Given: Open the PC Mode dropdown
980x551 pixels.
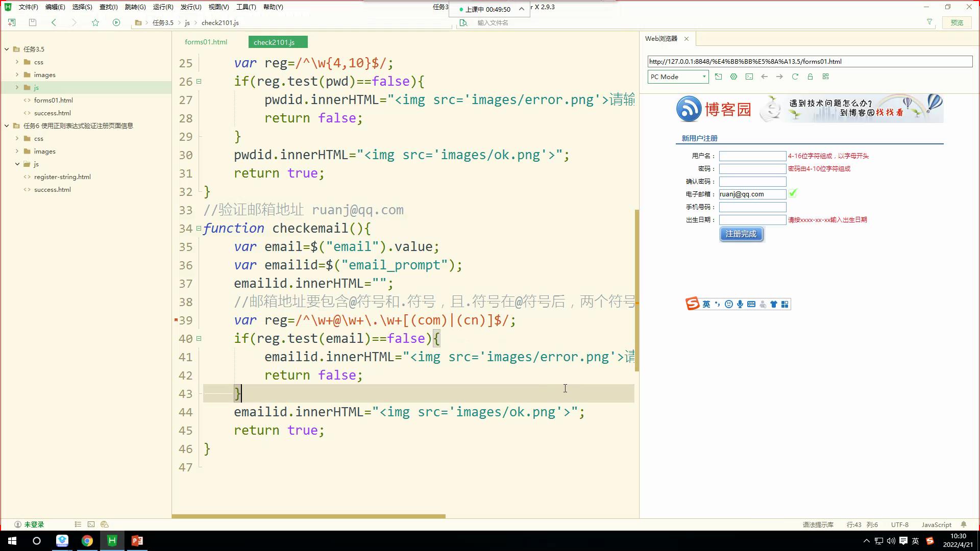Looking at the screenshot, I should click(x=678, y=77).
